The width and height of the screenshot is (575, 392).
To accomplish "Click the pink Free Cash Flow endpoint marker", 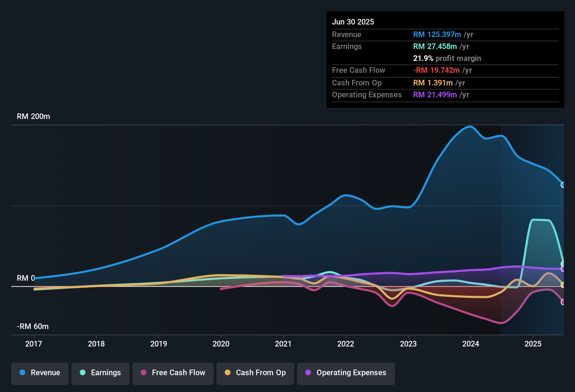I will pos(563,302).
